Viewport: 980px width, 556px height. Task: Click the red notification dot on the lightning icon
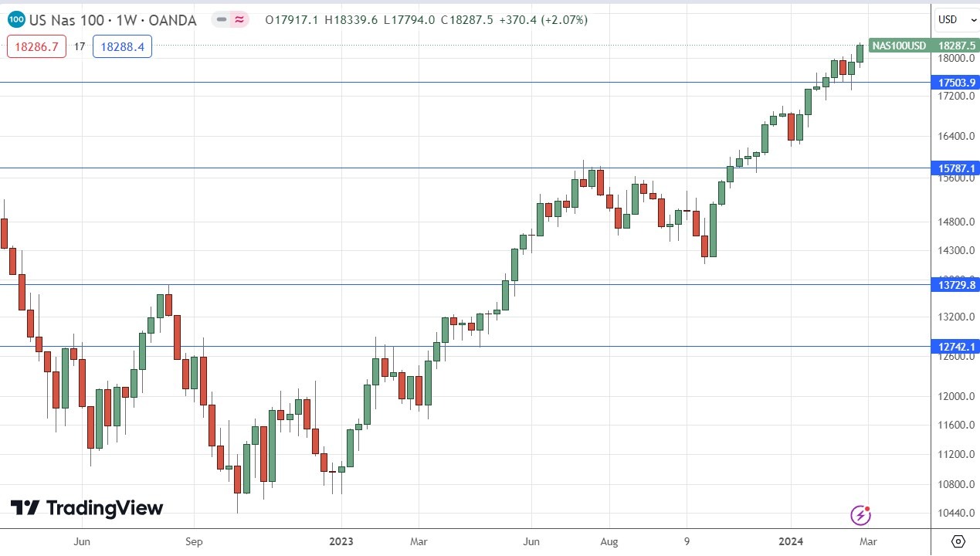[867, 508]
